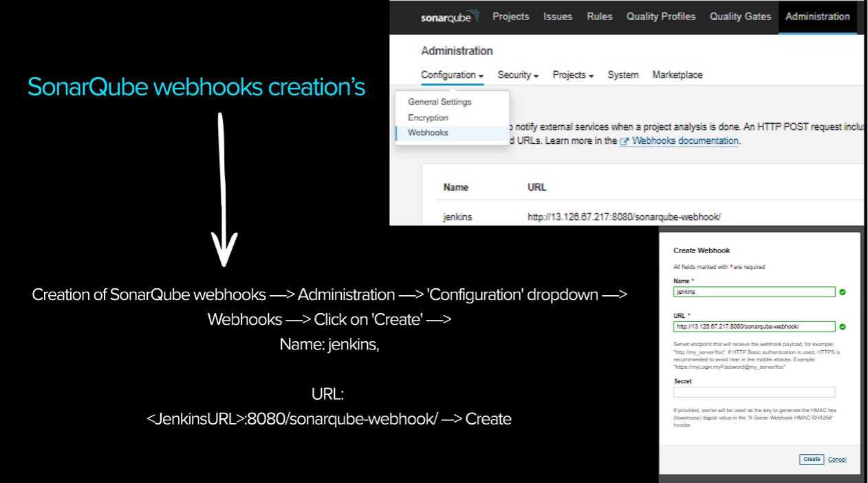868x483 pixels.
Task: Expand the Security dropdown menu
Action: (x=518, y=75)
